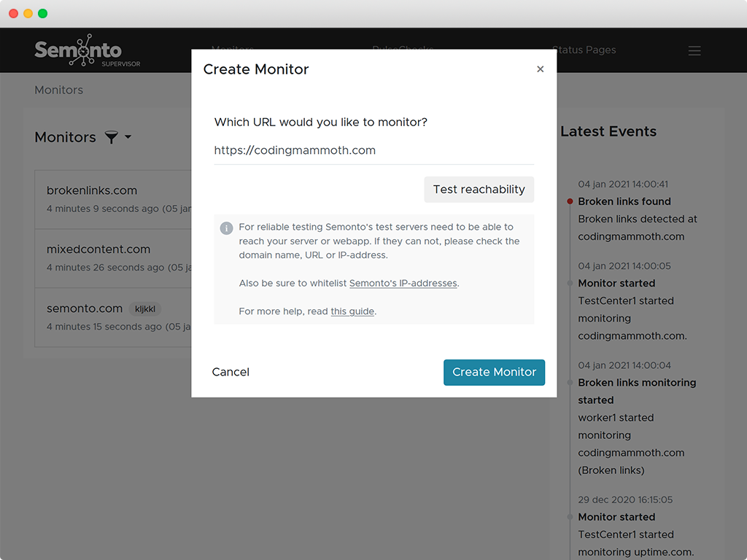Expand the filter dropdown arrow beside Monitors
747x560 pixels.
[128, 137]
